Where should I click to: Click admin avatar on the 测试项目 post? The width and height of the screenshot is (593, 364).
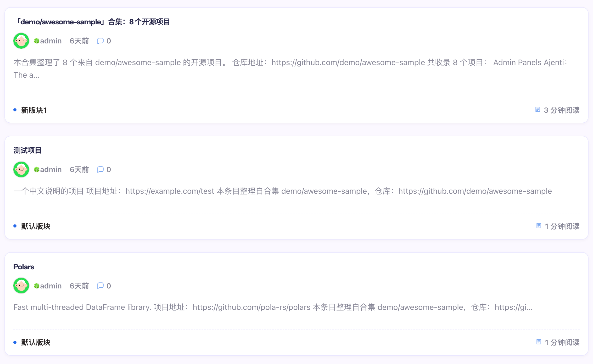pos(21,169)
